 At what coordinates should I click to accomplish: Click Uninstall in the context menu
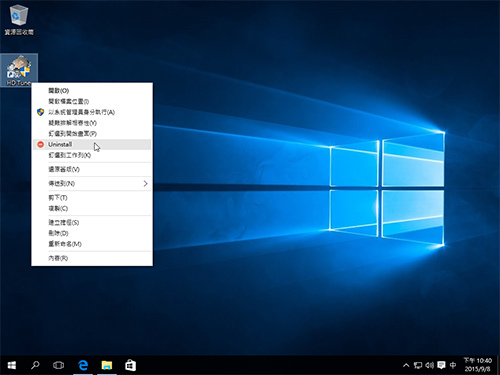tap(92, 144)
